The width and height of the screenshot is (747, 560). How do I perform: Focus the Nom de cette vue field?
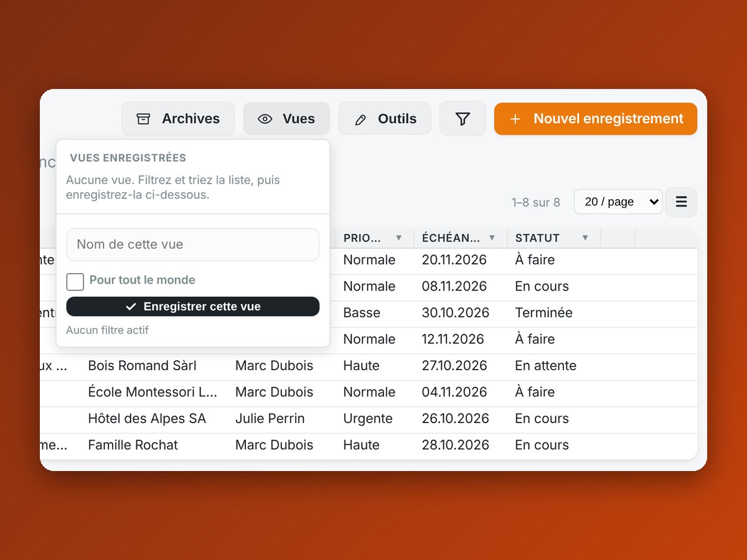193,245
